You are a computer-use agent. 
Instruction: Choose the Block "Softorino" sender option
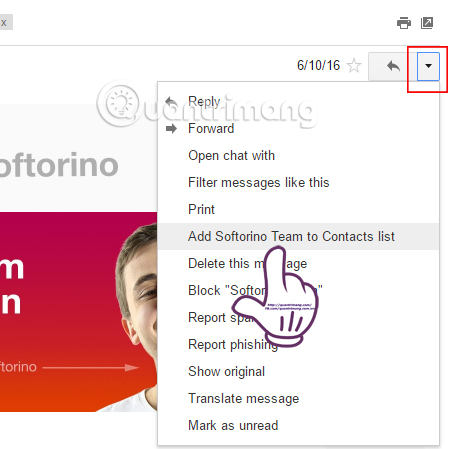(x=298, y=290)
